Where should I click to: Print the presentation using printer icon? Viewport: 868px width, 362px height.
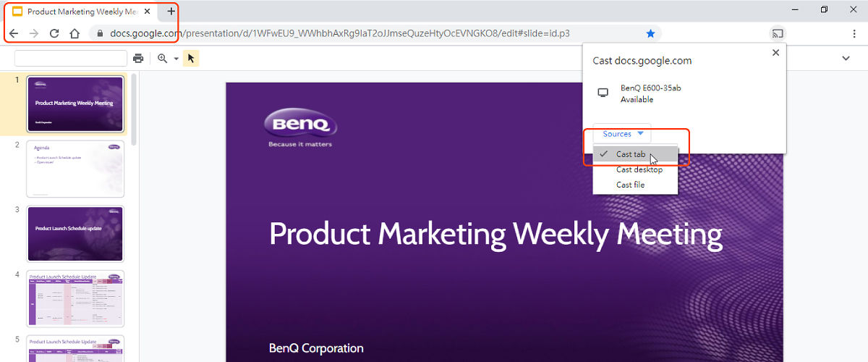138,59
